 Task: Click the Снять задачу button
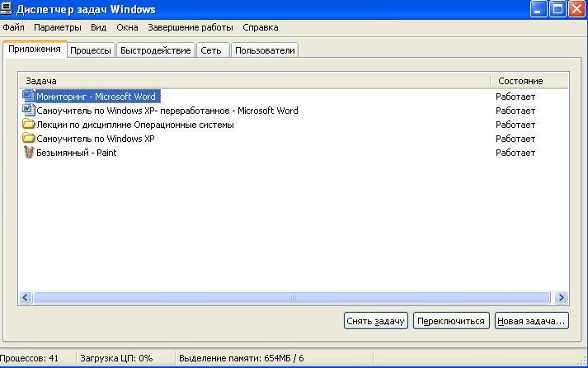[376, 321]
